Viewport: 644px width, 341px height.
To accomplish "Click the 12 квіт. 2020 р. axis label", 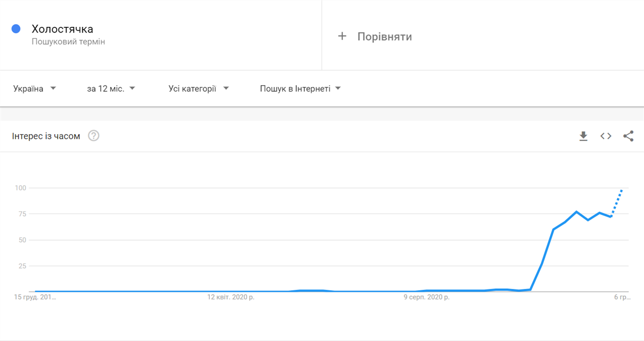I will coord(230,297).
